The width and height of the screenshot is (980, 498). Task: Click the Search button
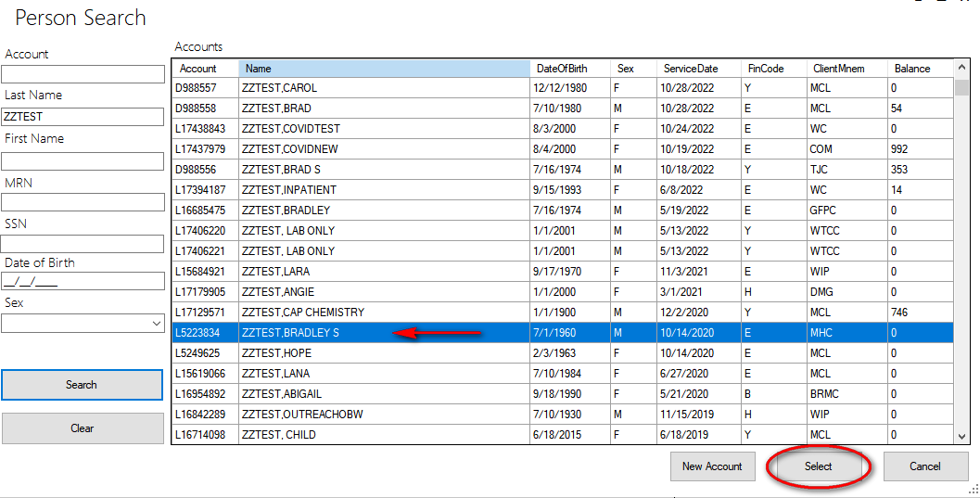82,385
